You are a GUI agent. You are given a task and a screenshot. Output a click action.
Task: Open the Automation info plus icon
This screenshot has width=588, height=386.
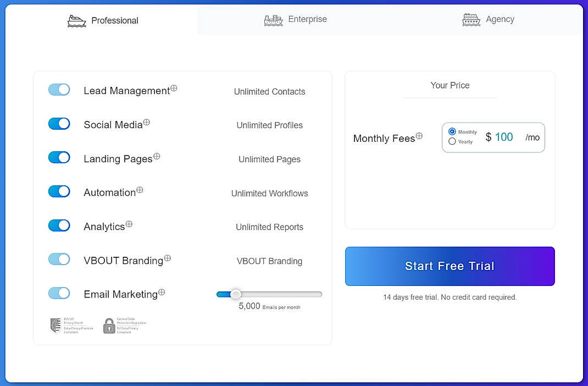pos(140,190)
